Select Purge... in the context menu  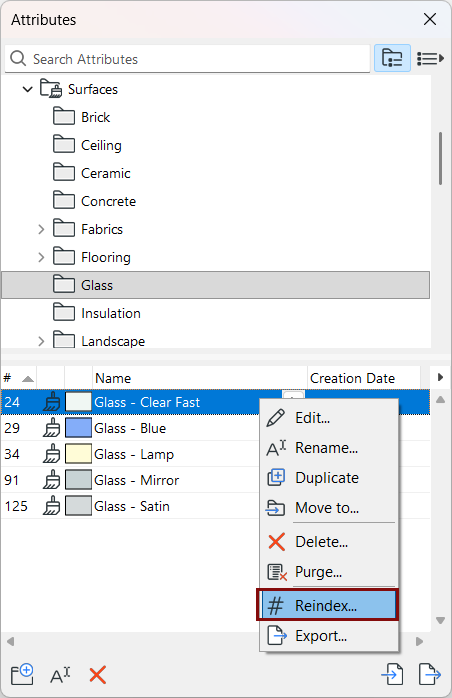coord(327,572)
